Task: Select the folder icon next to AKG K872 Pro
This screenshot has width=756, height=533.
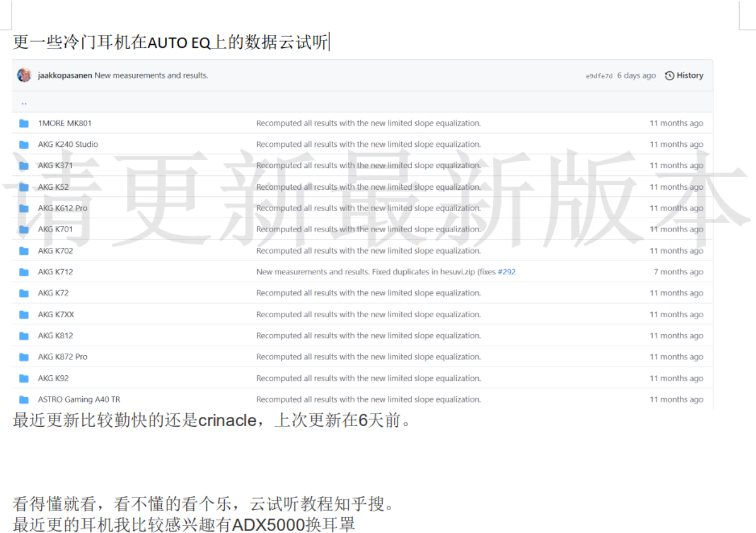Action: coord(24,357)
